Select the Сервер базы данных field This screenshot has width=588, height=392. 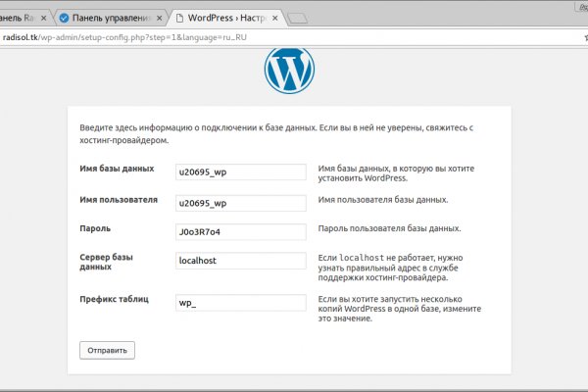pyautogui.click(x=240, y=262)
